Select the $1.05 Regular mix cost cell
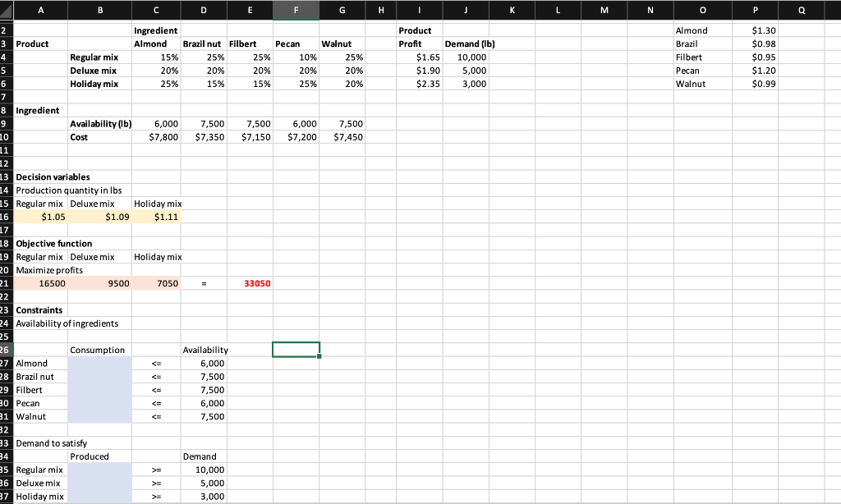Viewport: 841px width, 504px height. (x=41, y=217)
